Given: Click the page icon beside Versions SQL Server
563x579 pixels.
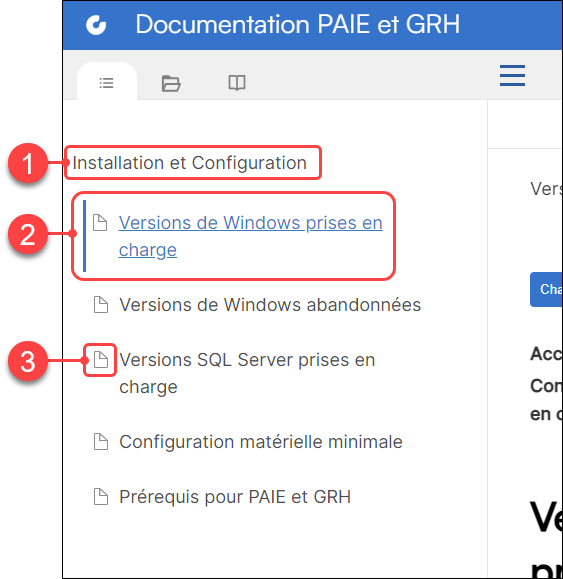Looking at the screenshot, I should coord(101,360).
